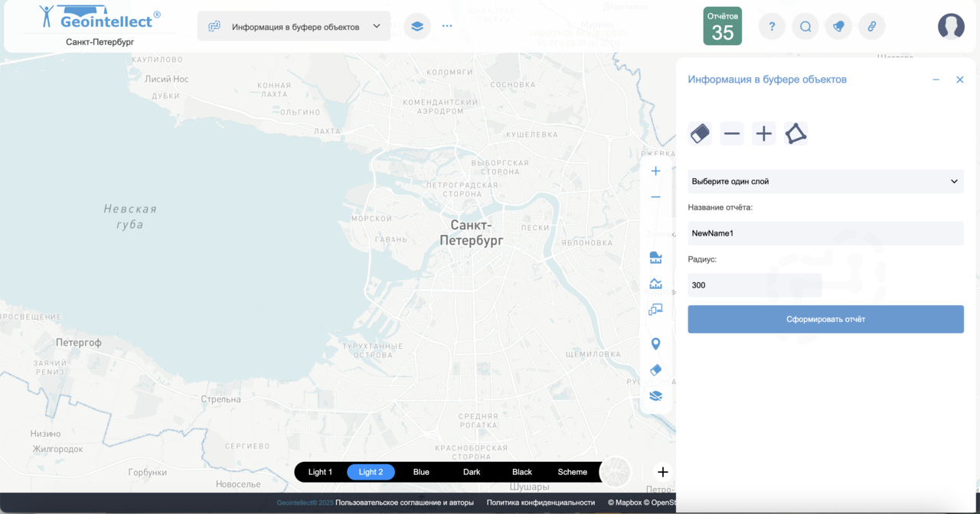
Task: Open the user profile avatar menu
Action: (951, 27)
